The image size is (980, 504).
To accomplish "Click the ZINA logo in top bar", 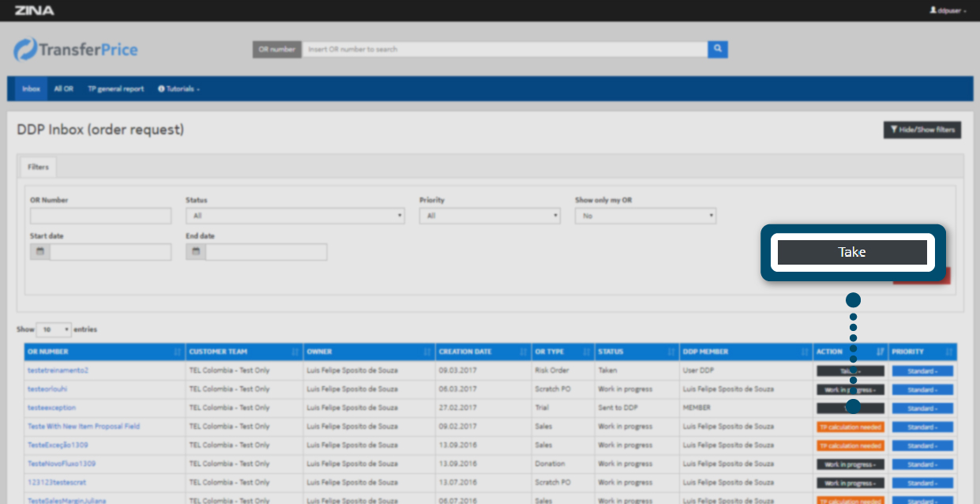I will tap(34, 10).
